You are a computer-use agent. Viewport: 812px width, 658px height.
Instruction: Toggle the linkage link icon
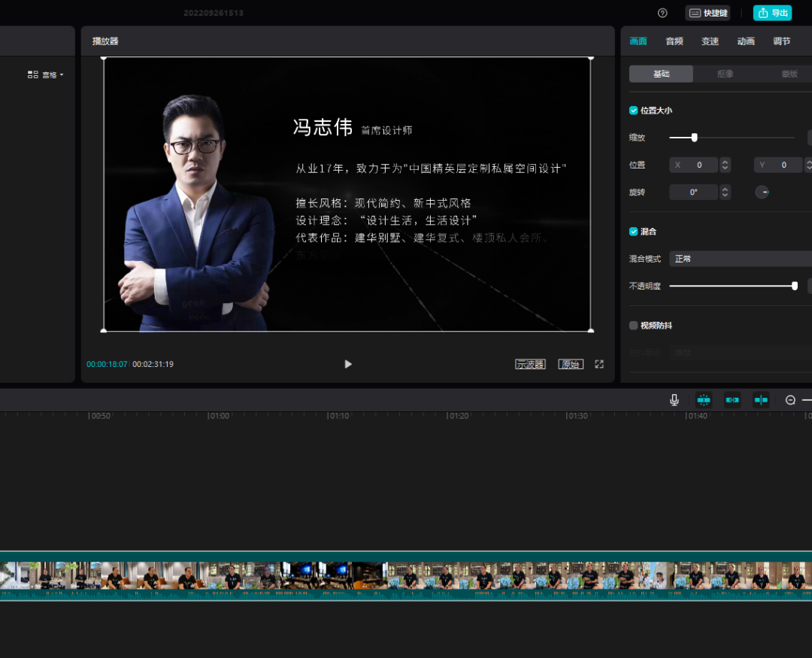click(x=732, y=400)
